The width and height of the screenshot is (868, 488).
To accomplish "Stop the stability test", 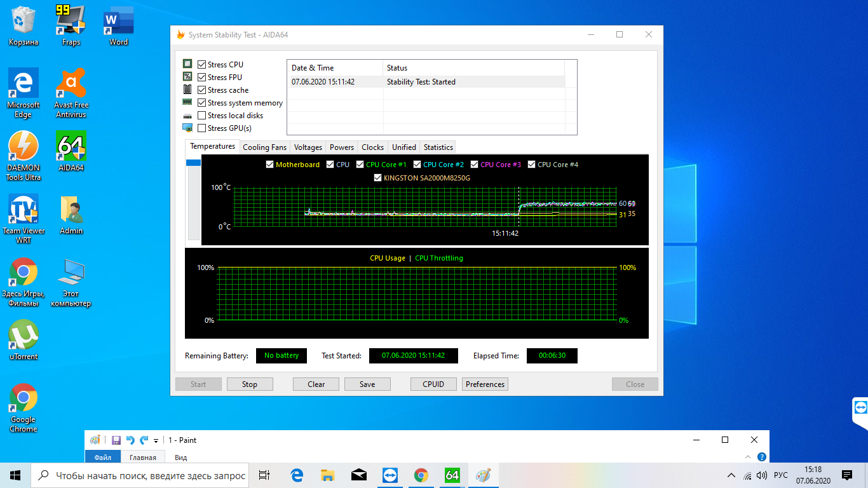I will coord(250,384).
